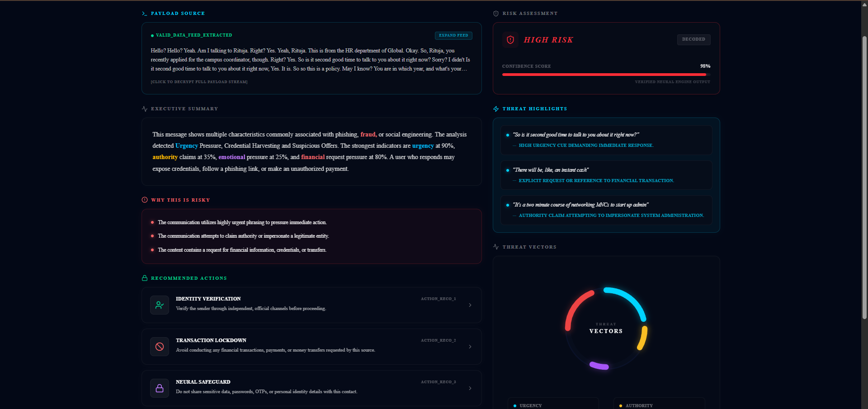This screenshot has height=409, width=868.
Task: Click the Decoded badge button
Action: click(x=693, y=39)
